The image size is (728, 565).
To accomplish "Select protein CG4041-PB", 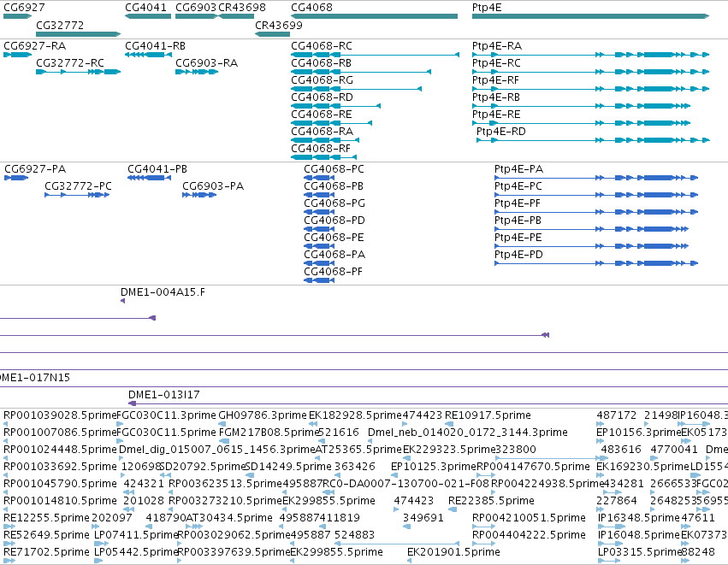I will pyautogui.click(x=149, y=178).
